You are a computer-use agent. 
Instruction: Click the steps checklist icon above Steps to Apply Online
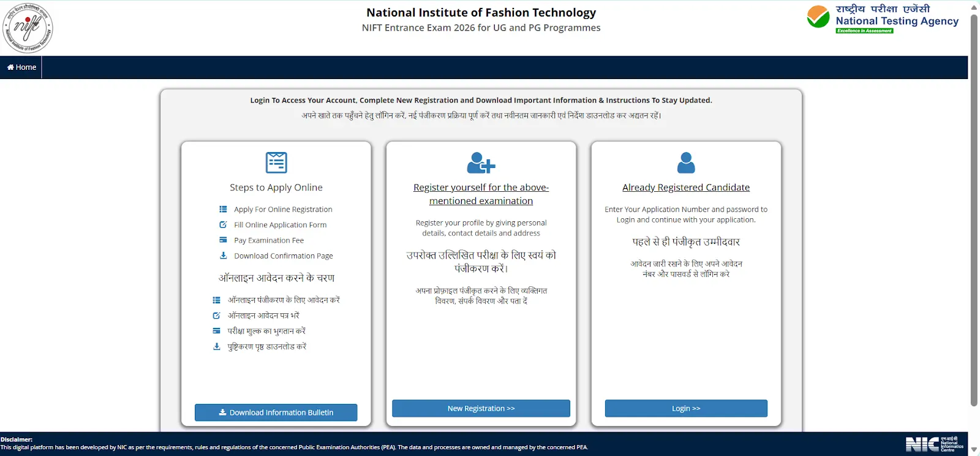coord(276,162)
